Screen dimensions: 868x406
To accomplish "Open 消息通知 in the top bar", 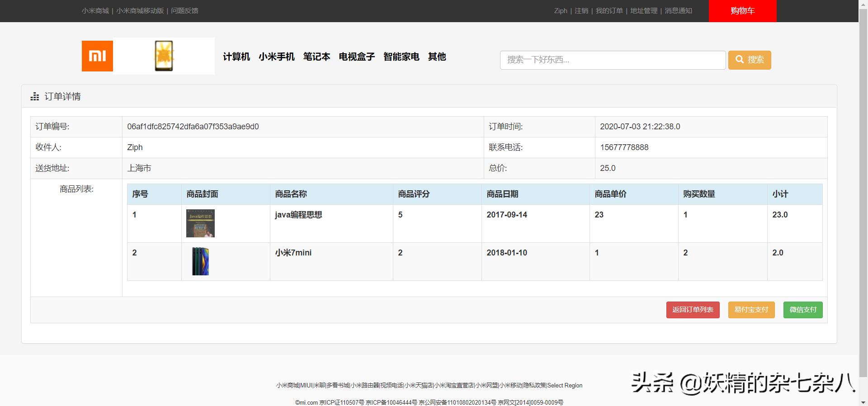I will click(x=678, y=11).
